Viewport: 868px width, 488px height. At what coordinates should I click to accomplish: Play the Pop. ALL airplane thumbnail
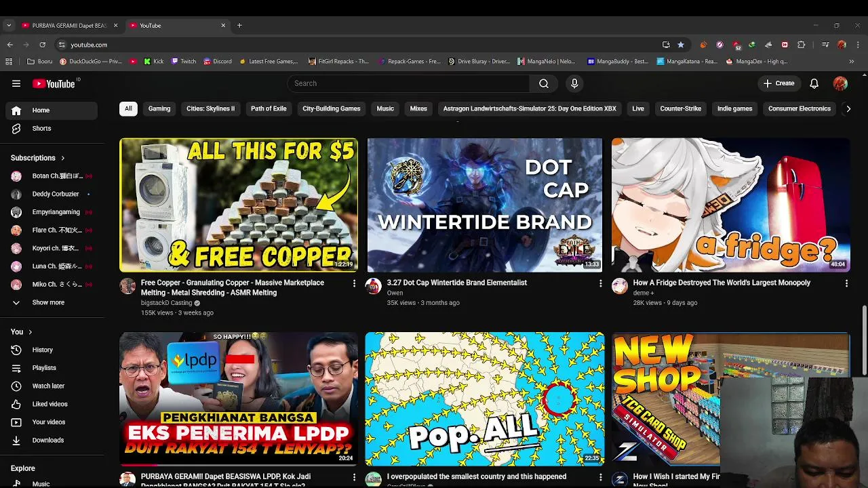(x=484, y=399)
